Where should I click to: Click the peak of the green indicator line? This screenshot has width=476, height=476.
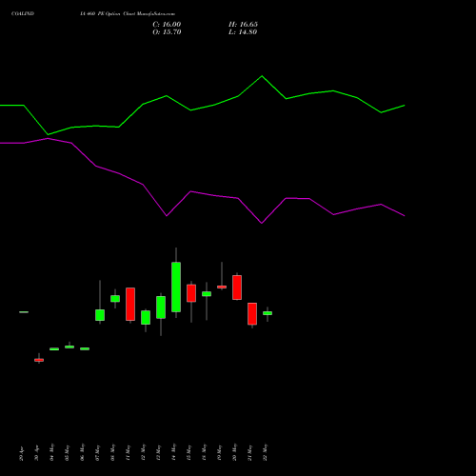tap(262, 76)
